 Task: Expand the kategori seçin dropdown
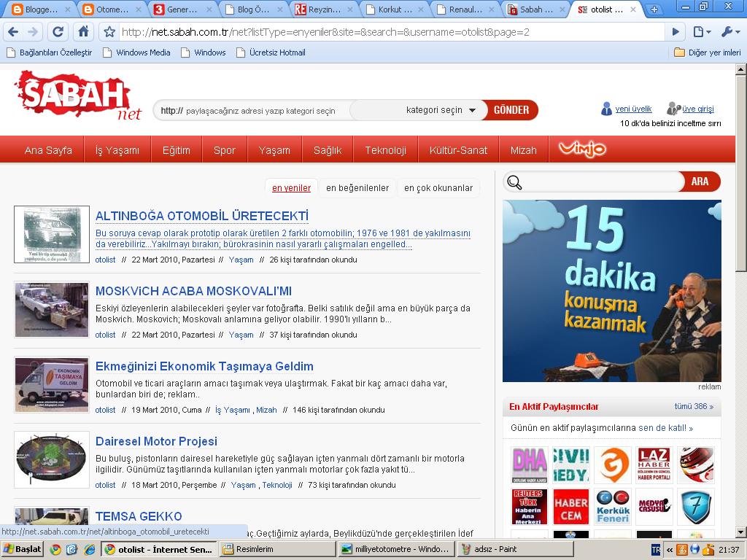pyautogui.click(x=440, y=110)
